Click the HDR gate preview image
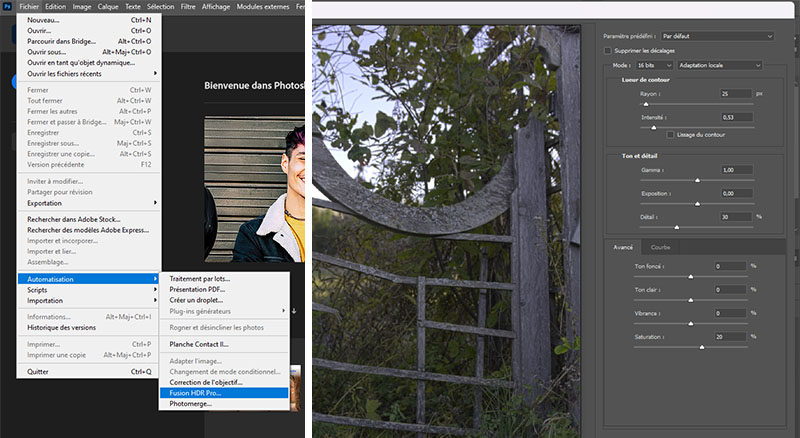The width and height of the screenshot is (800, 438). tap(446, 231)
